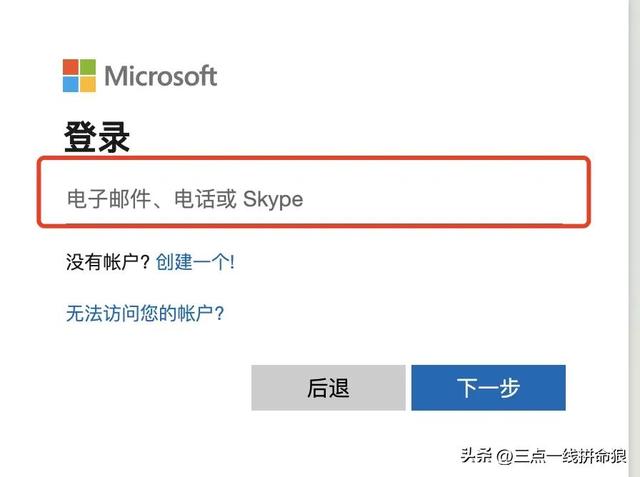Click the Microsoft four-square logo

pos(79,76)
